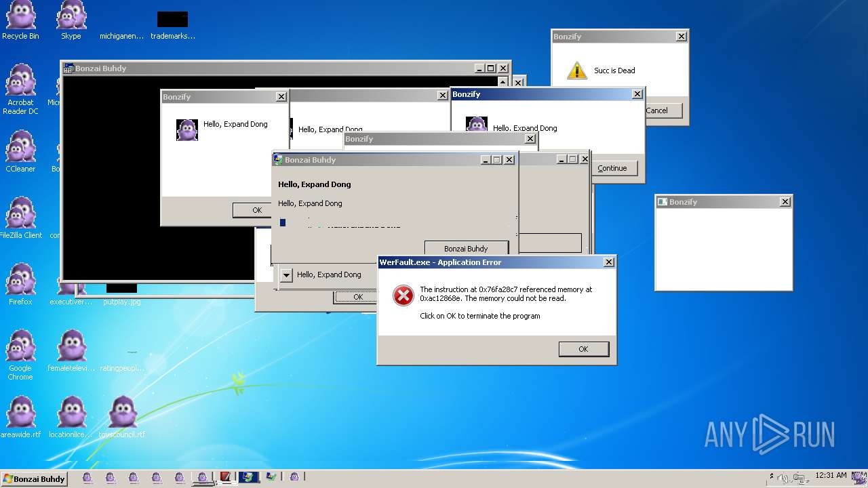
Task: Select the townscouncil.rtf desktop file
Action: pyautogui.click(x=122, y=418)
